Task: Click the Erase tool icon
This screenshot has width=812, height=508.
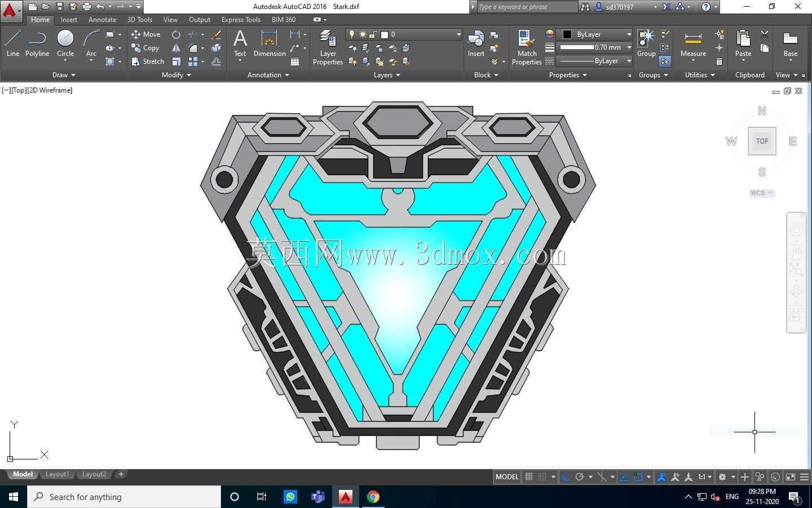Action: click(x=216, y=34)
